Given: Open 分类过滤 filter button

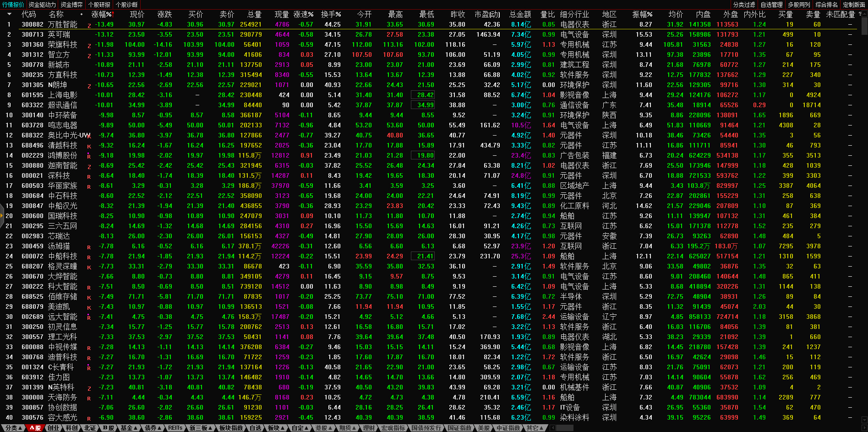Looking at the screenshot, I should click(744, 5).
